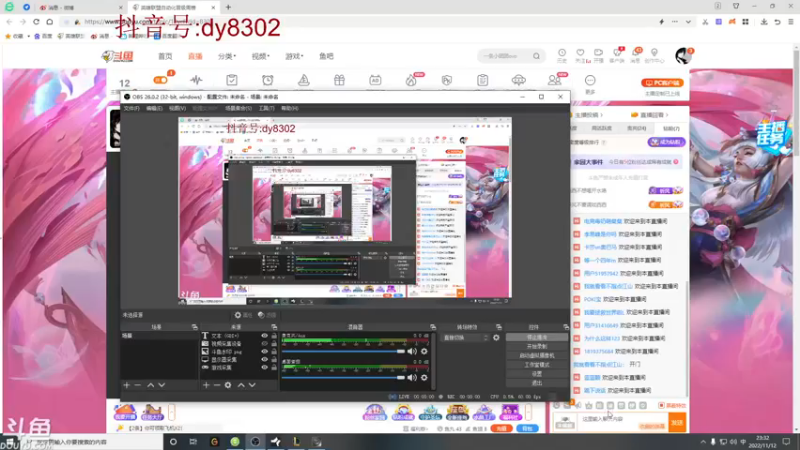The width and height of the screenshot is (800, 450).
Task: Click the AD icon in Douyu toolbar
Action: pos(375,80)
